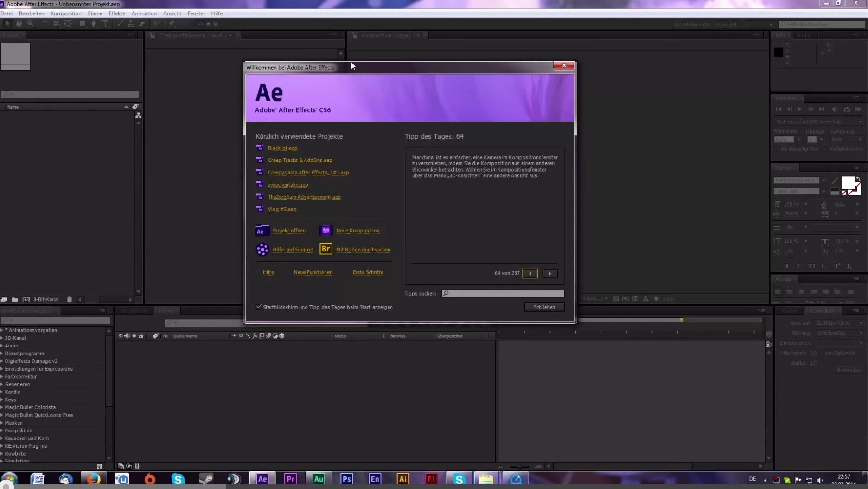868x489 pixels.
Task: Expand the Farbkorrektur effects category
Action: pyautogui.click(x=2, y=377)
